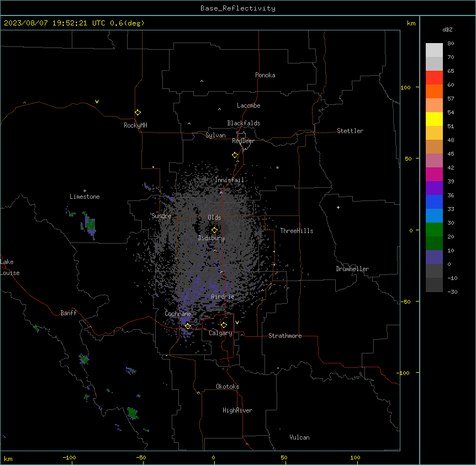Select the red swatch in dBZ legend
Screen dimensions: 476x465
point(434,77)
